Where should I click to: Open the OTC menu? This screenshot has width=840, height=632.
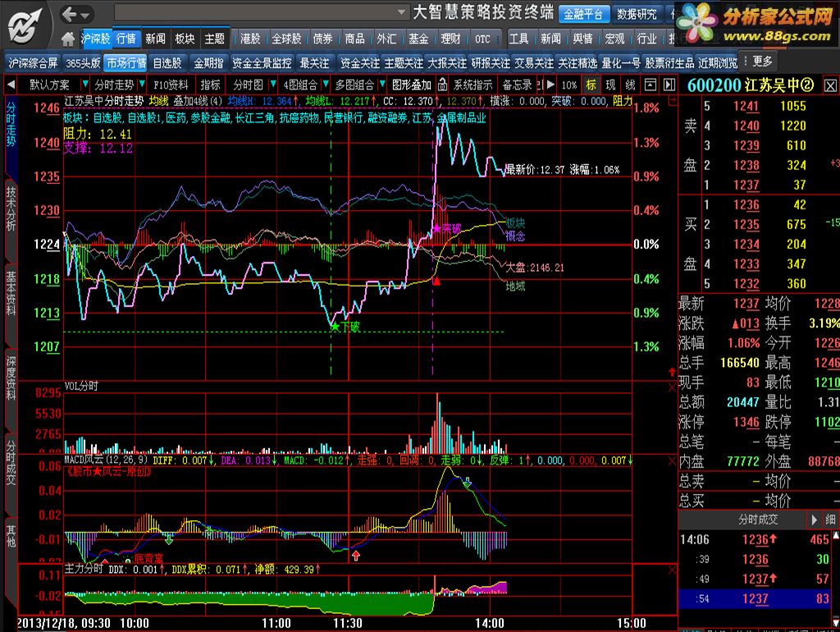click(482, 39)
